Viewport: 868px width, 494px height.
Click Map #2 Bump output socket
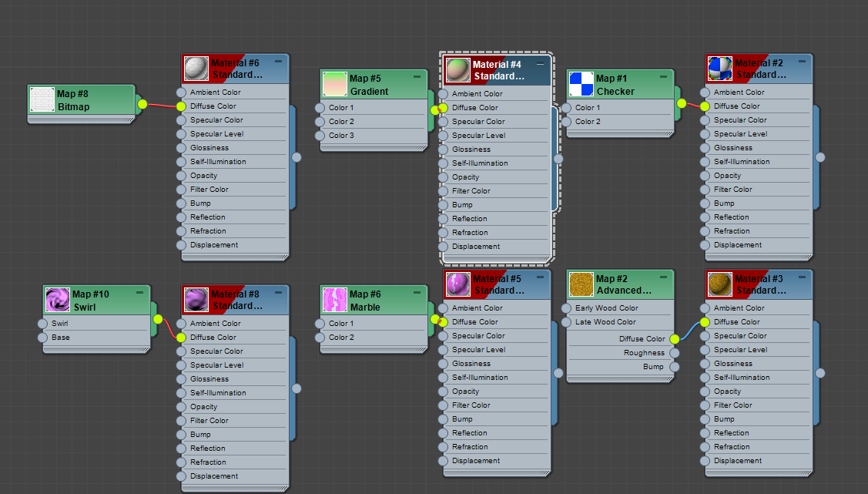click(x=674, y=367)
